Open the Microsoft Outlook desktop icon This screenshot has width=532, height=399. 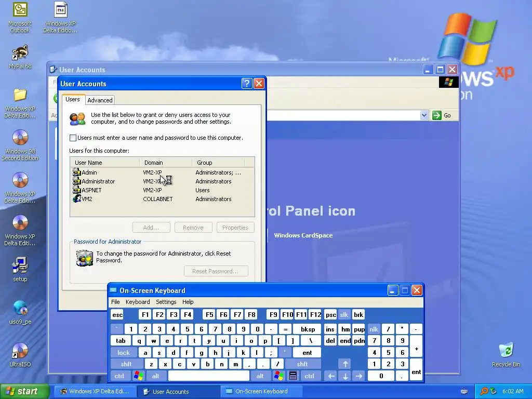coord(20,18)
